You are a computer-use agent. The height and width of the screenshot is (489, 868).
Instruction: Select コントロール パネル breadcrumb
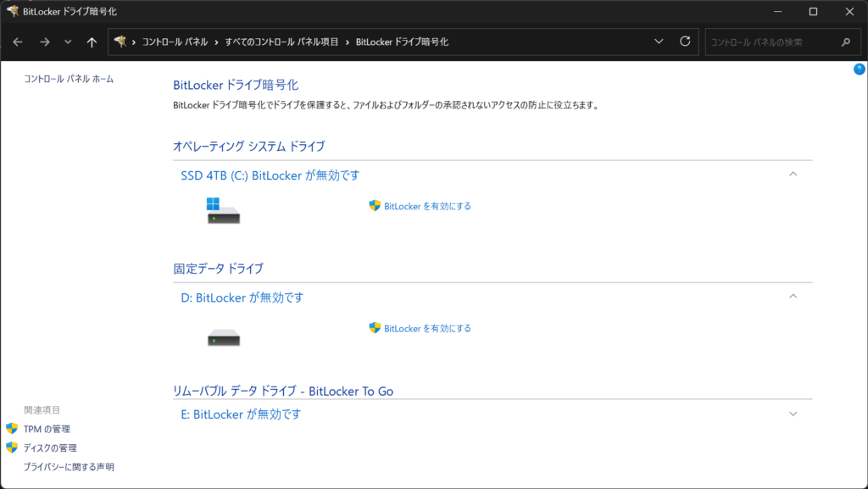point(175,42)
